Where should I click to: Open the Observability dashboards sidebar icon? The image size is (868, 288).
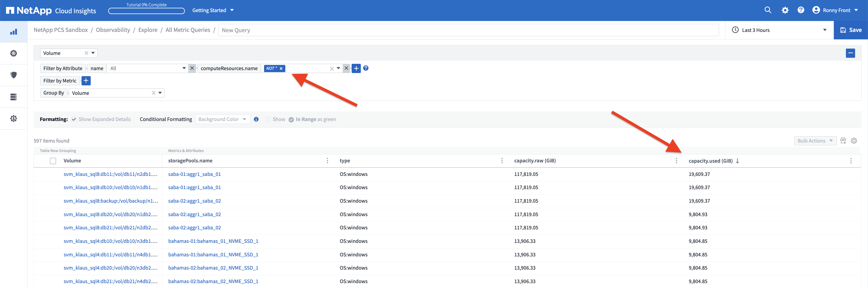pos(13,32)
